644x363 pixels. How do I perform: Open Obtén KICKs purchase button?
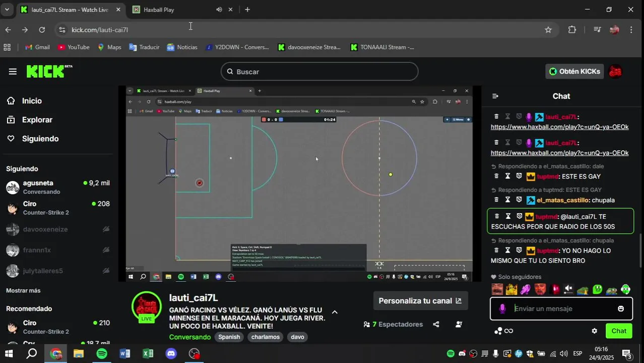[x=574, y=72]
